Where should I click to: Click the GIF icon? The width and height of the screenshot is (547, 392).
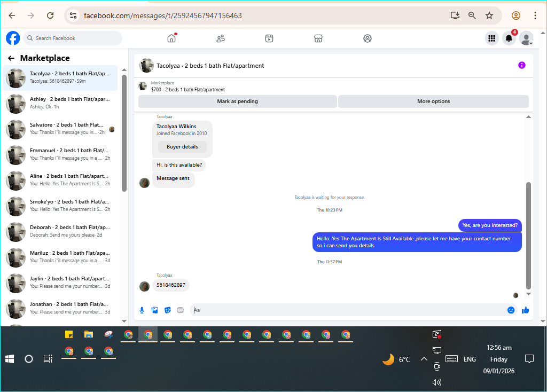point(181,310)
